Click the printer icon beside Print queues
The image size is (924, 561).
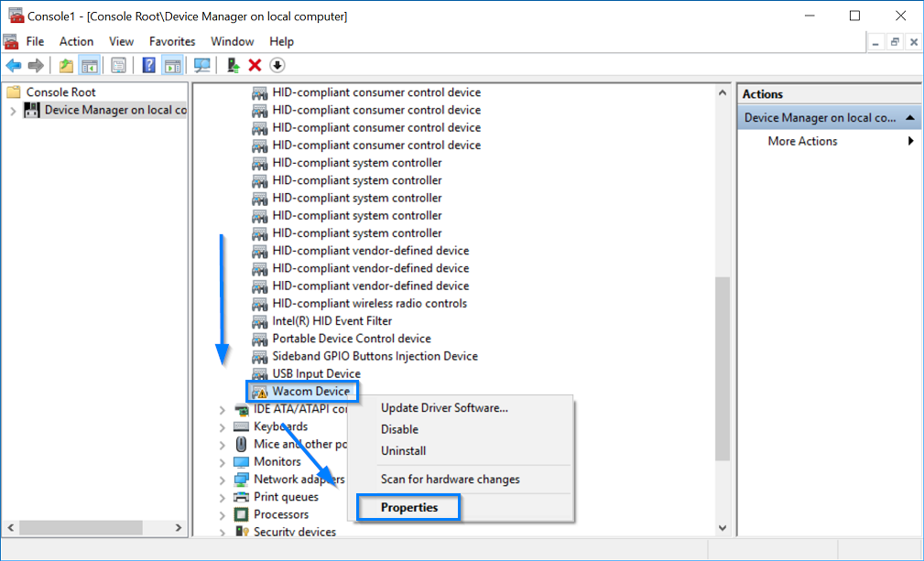(241, 497)
